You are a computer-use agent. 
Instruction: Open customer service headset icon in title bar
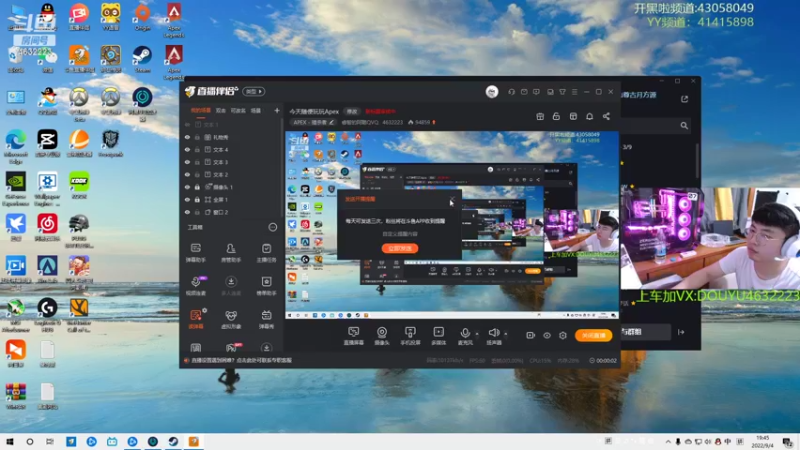point(511,92)
